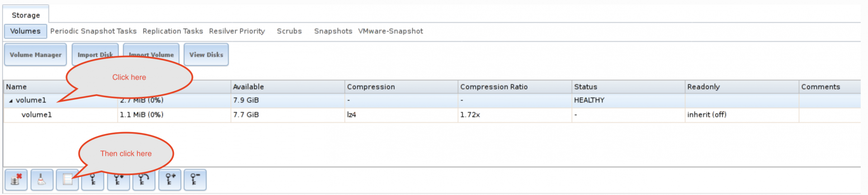Open the VMware-Snapshot tab
The width and height of the screenshot is (868, 195).
tap(391, 31)
